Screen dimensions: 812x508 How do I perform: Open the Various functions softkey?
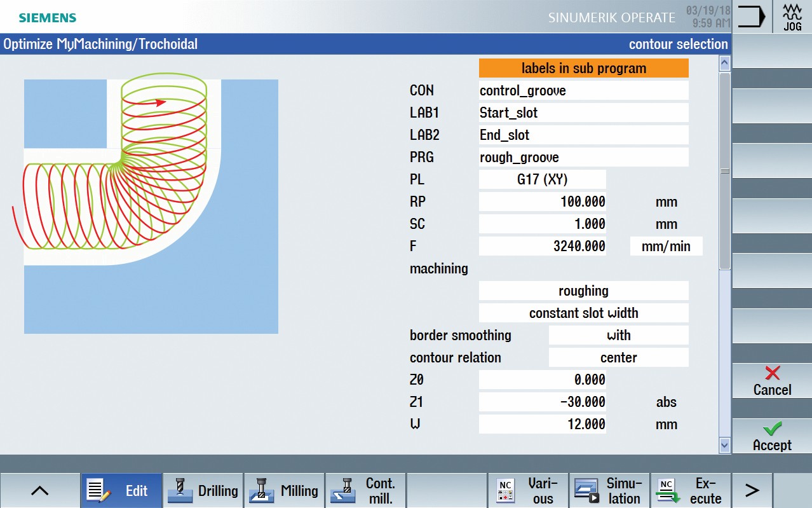[527, 490]
